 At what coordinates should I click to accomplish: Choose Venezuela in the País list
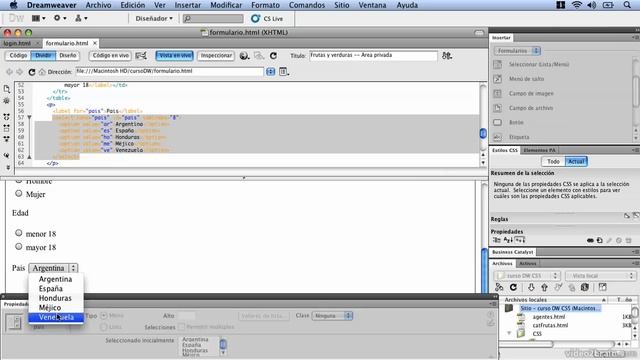click(x=56, y=317)
